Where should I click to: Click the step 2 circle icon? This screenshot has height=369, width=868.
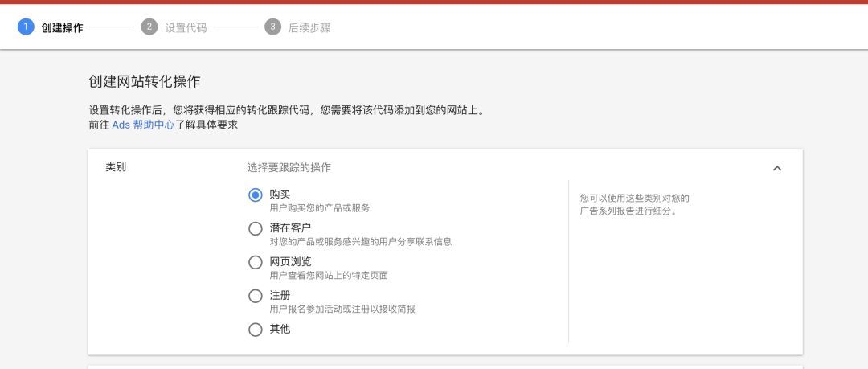pos(149,27)
